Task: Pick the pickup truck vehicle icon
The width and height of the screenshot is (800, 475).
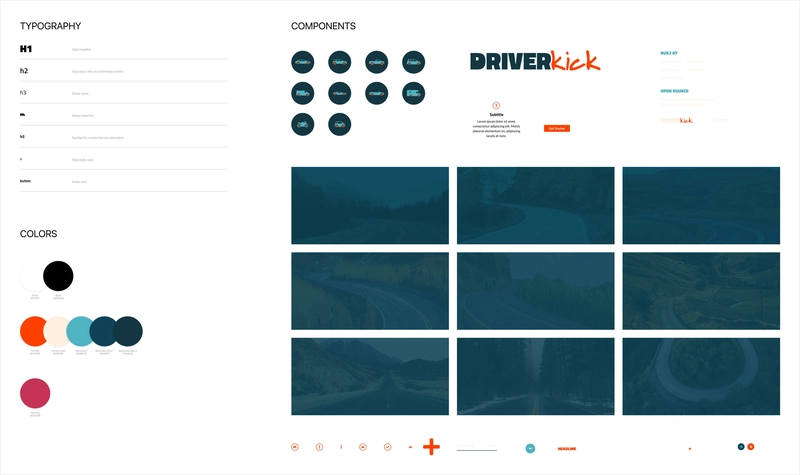Action: pyautogui.click(x=377, y=62)
